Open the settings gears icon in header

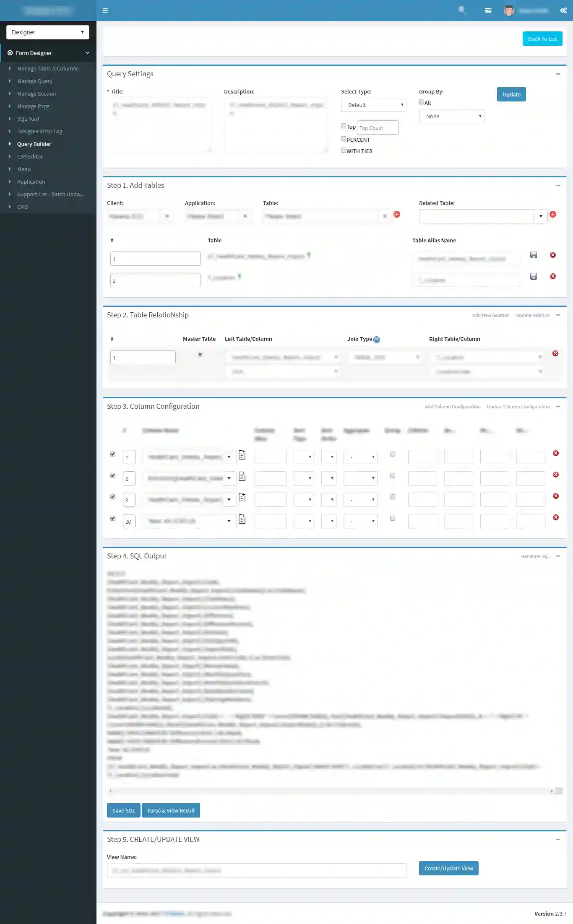(x=563, y=10)
